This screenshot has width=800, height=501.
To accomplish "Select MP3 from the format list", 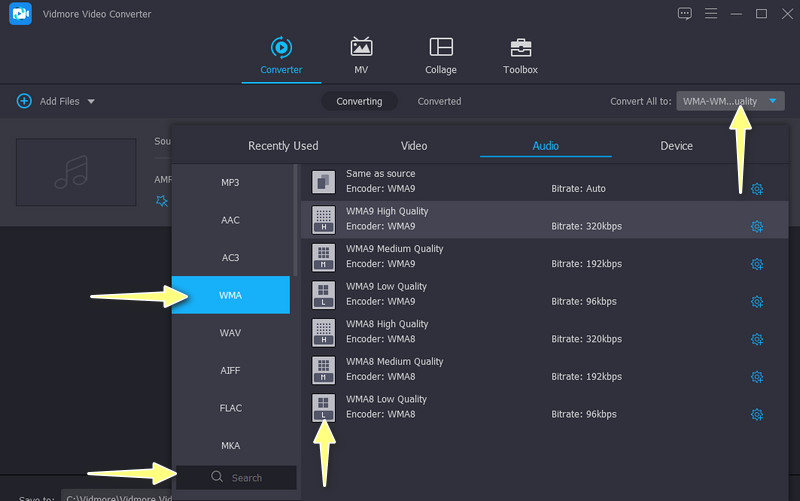I will [230, 182].
